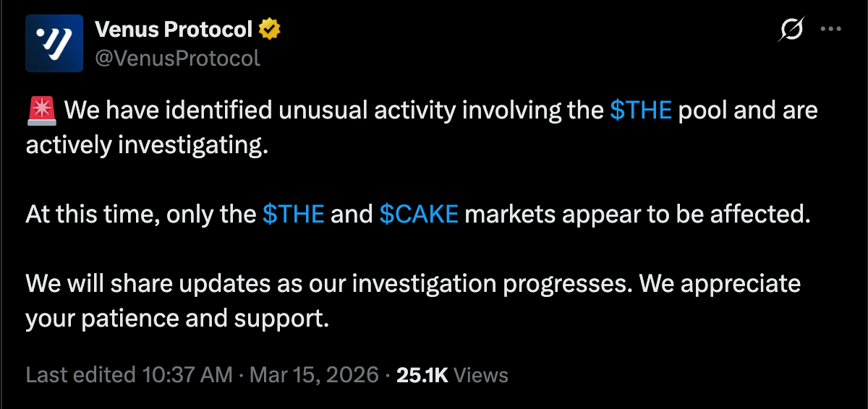Viewport: 868px width, 409px height.
Task: Open the three-dot more options menu
Action: point(830,30)
